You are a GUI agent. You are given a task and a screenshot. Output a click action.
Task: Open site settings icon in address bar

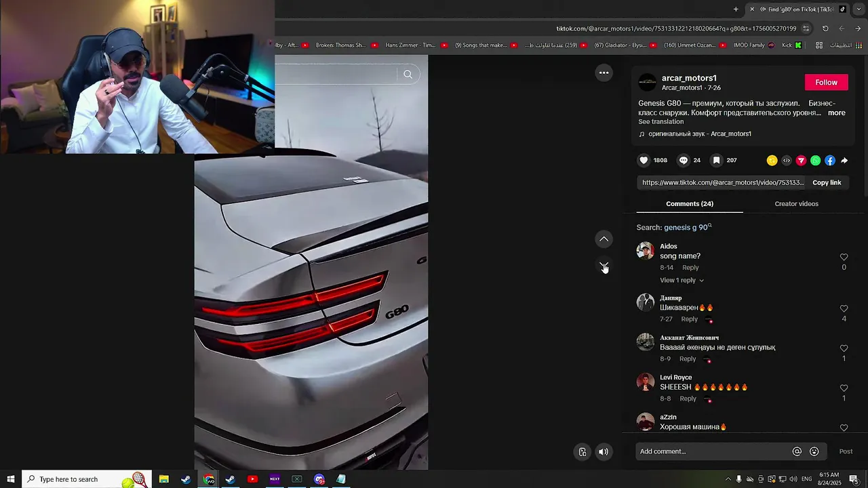[806, 28]
